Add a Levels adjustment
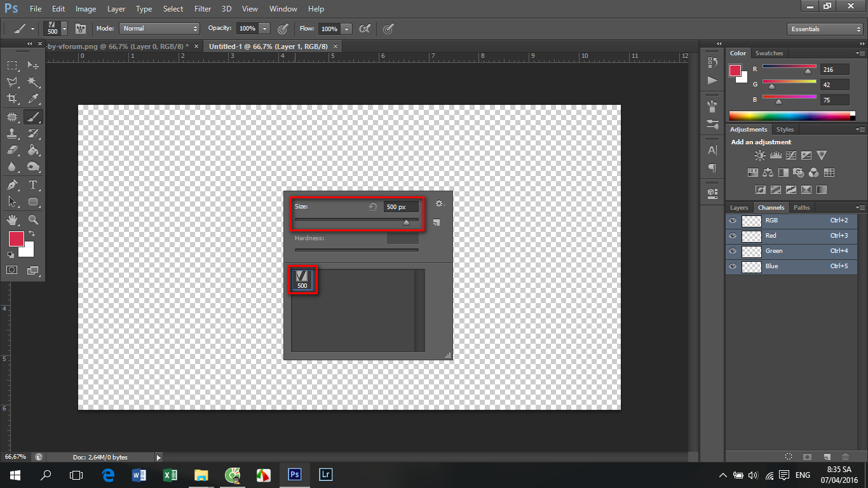Image resolution: width=868 pixels, height=488 pixels. pos(775,155)
